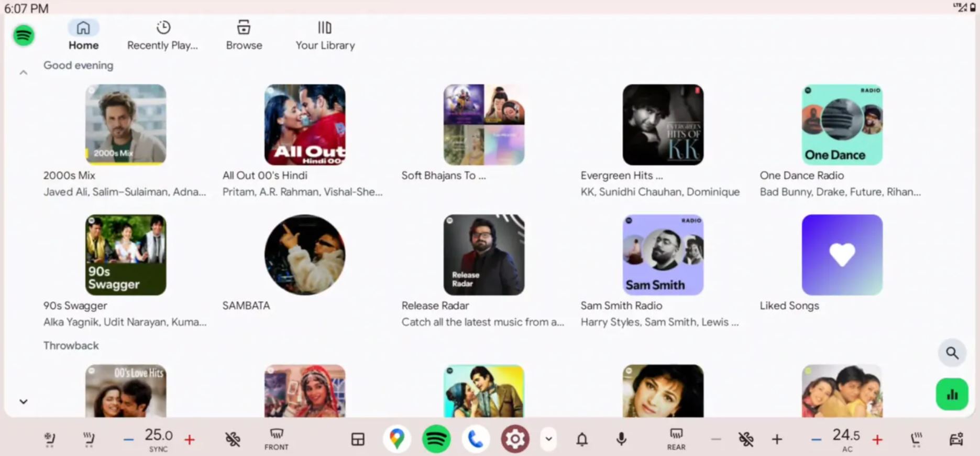
Task: Open Google Maps from the bottom bar
Action: click(x=397, y=439)
